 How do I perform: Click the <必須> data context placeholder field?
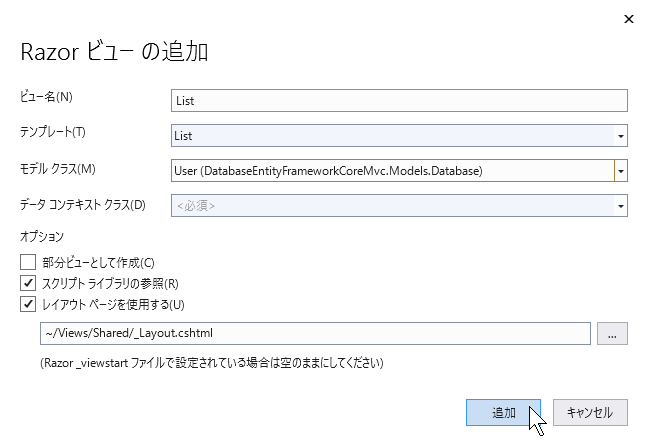coord(393,206)
